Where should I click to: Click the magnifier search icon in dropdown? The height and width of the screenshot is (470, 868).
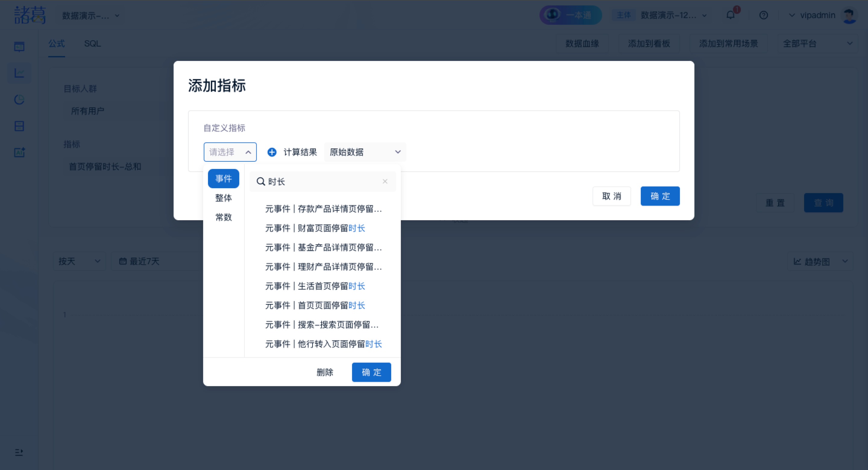click(x=260, y=181)
